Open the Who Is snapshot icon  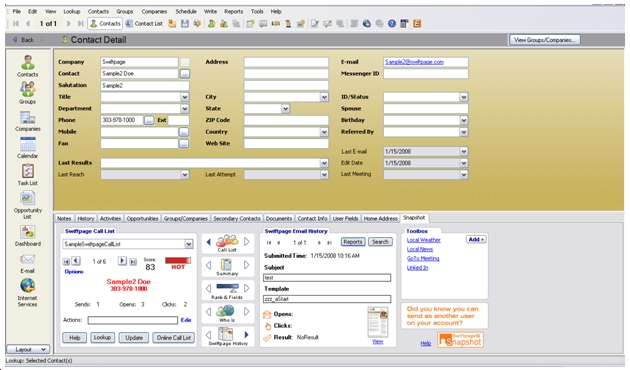(227, 313)
